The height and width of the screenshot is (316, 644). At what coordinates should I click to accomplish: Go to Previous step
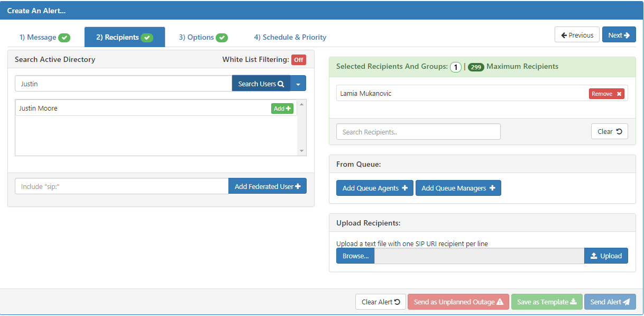point(577,35)
